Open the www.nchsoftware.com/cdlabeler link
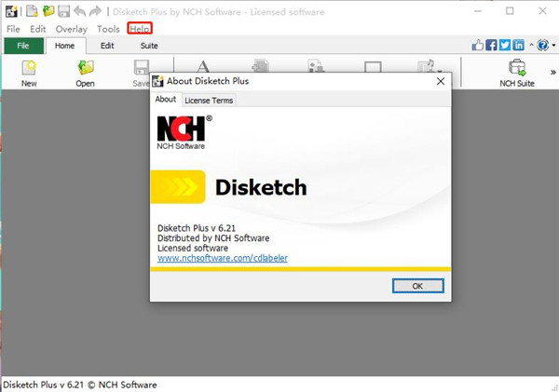559x392 pixels. [223, 258]
